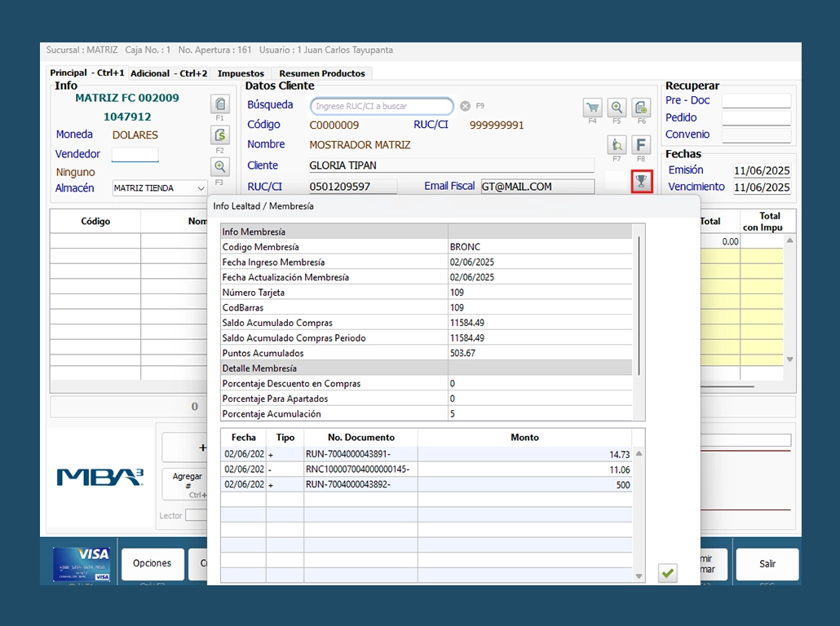The width and height of the screenshot is (840, 626).
Task: Click the Lector input field
Action: pyautogui.click(x=196, y=515)
